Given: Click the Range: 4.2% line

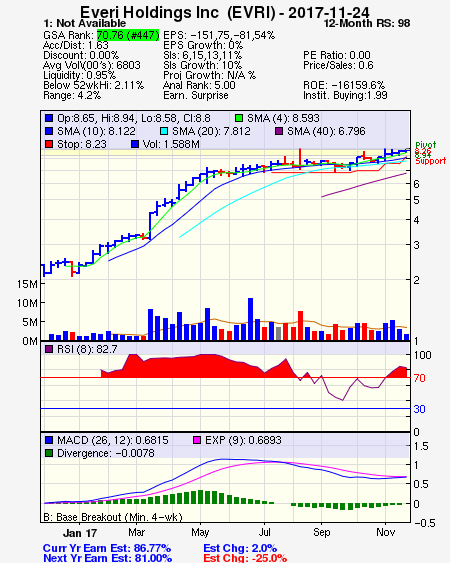Looking at the screenshot, I should click(x=72, y=96).
